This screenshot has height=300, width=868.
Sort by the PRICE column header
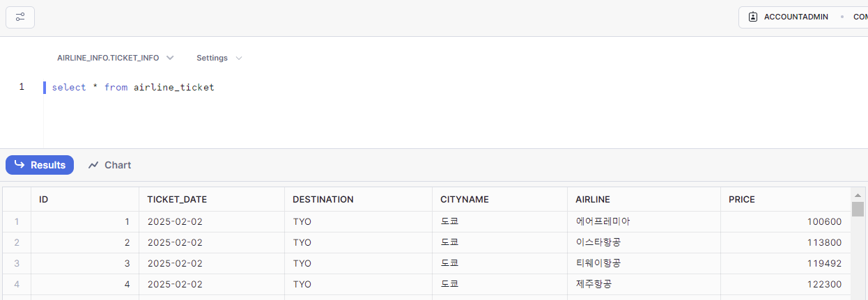click(785, 199)
